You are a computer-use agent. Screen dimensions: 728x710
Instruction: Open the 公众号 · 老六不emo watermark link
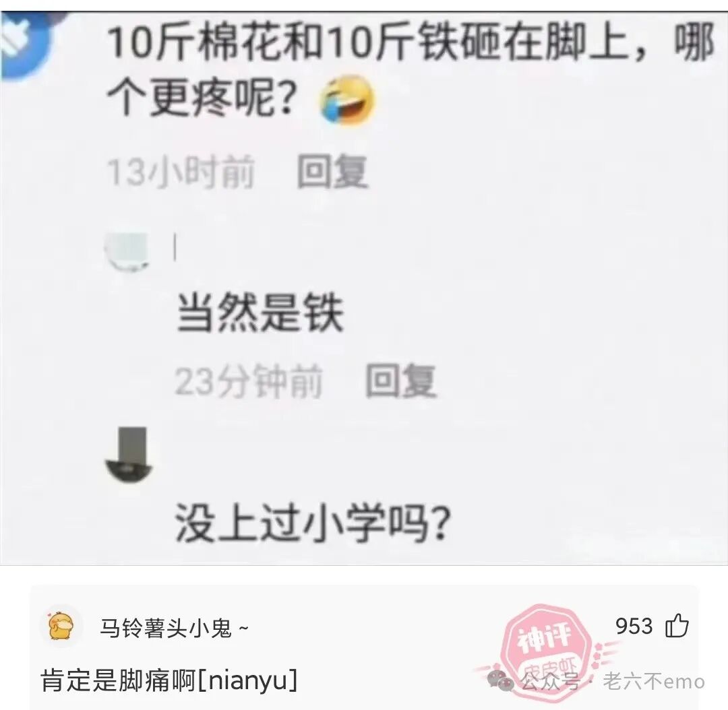tap(612, 681)
